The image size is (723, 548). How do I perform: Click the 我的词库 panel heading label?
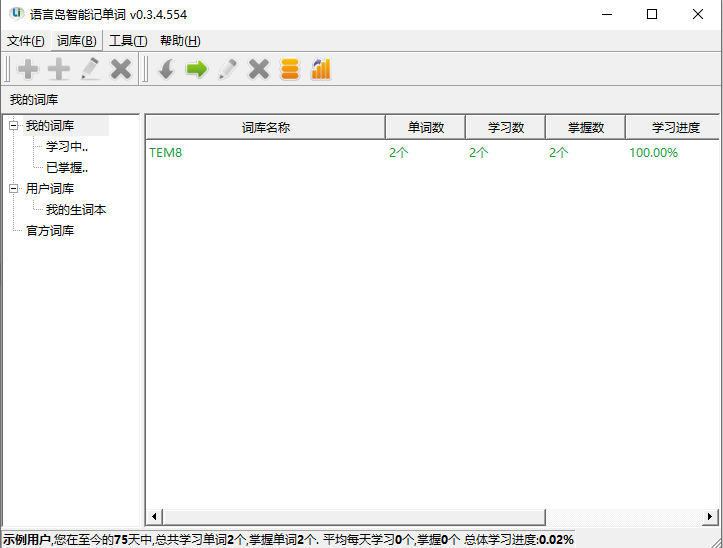click(34, 100)
